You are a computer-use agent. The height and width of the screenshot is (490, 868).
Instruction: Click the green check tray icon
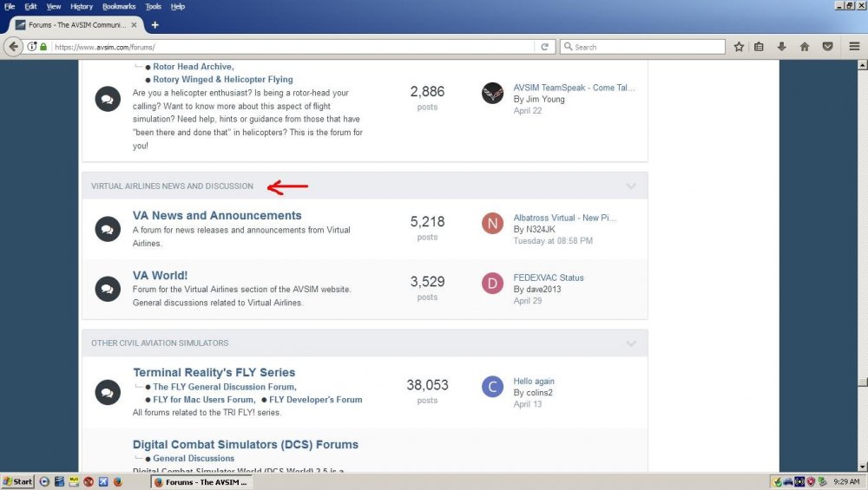pos(778,481)
